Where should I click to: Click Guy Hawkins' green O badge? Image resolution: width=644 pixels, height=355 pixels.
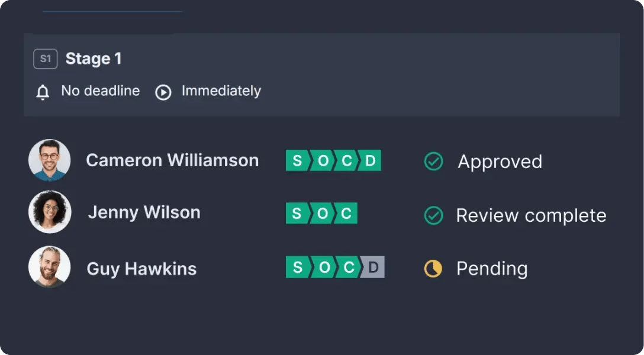click(x=324, y=267)
